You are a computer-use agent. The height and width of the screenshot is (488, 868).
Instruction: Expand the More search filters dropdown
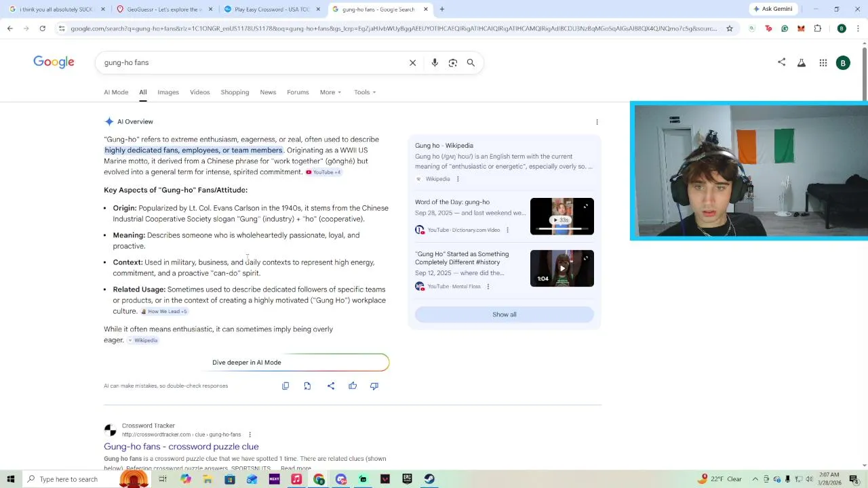point(330,92)
